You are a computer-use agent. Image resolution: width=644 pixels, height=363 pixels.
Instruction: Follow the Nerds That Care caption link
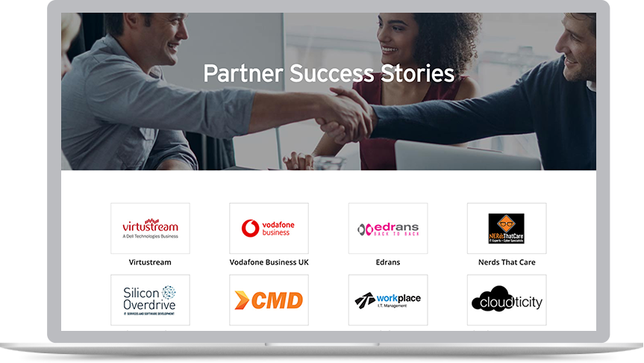point(507,262)
